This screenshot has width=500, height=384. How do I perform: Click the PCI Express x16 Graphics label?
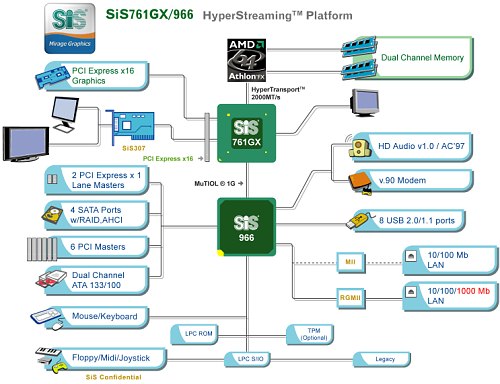pos(103,76)
